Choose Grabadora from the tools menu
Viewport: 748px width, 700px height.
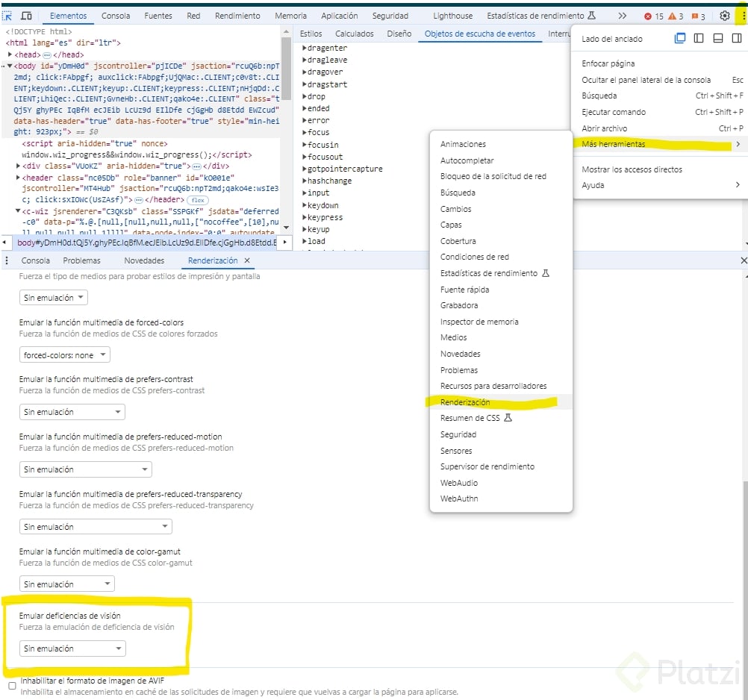pyautogui.click(x=501, y=305)
